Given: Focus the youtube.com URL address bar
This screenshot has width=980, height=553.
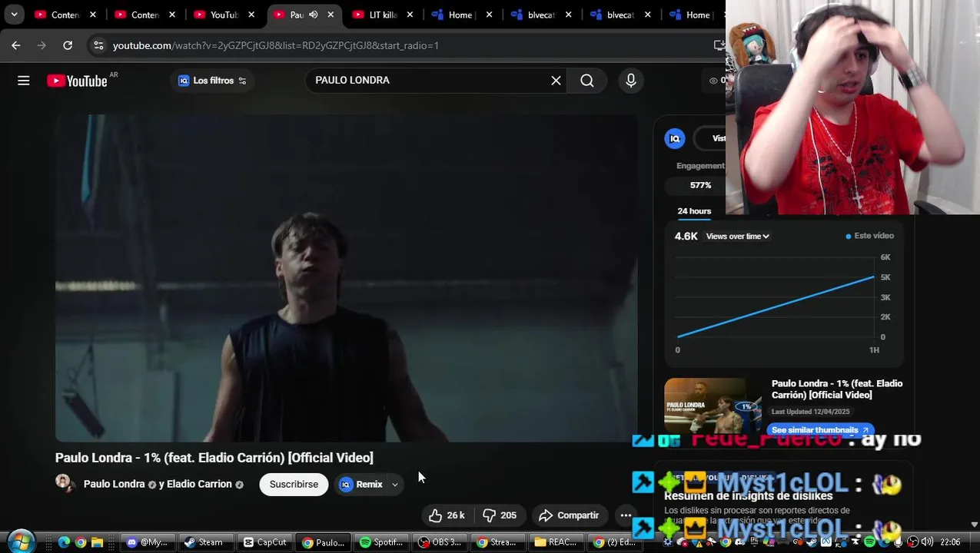Looking at the screenshot, I should click(275, 45).
